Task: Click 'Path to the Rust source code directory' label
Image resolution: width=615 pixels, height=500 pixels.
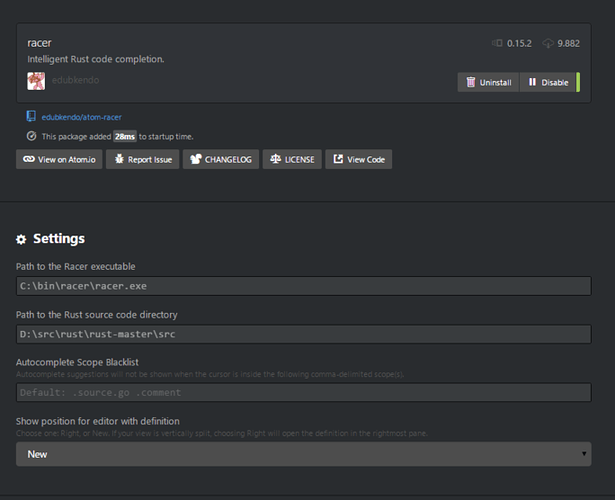Action: pos(97,315)
